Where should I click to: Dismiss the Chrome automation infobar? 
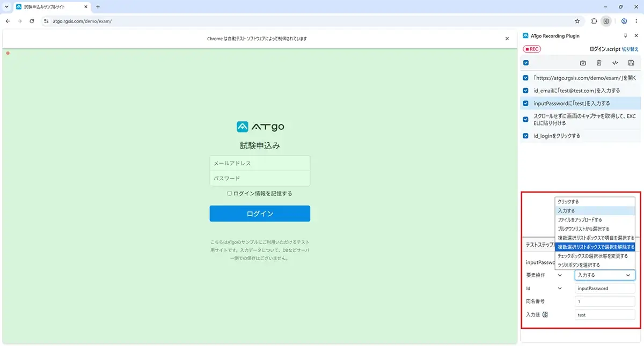pyautogui.click(x=507, y=39)
